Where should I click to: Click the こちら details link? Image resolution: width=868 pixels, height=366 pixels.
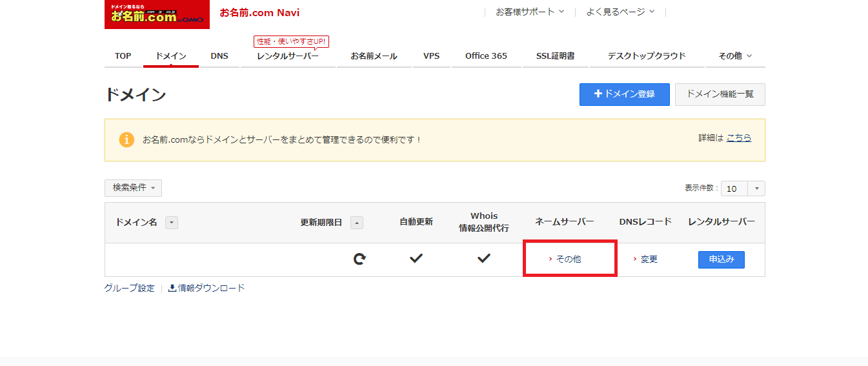tap(739, 138)
